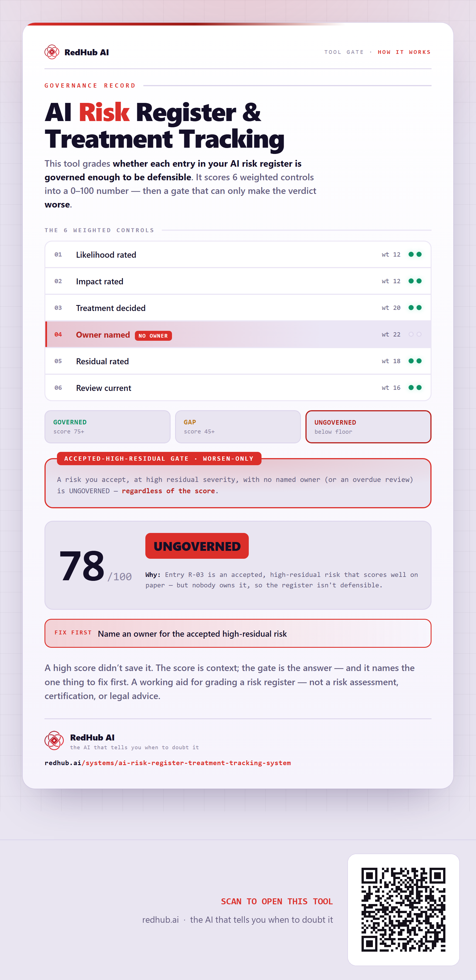Open the HOW IT WORKS tab
The height and width of the screenshot is (980, 476).
[x=404, y=52]
